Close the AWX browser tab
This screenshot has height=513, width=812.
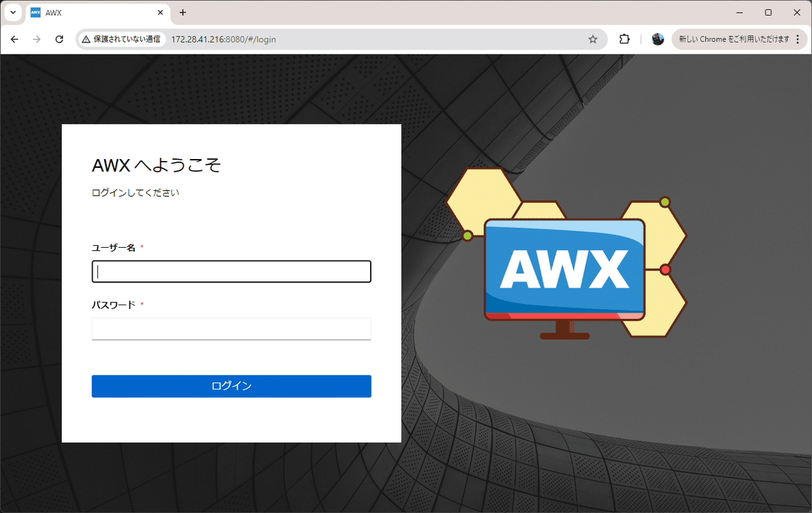[x=160, y=12]
